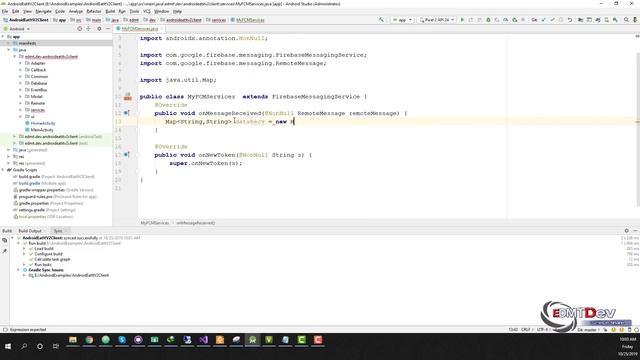This screenshot has width=640, height=360.
Task: Click the MyFCMServices breadcrumb in navigation bar
Action: [247, 20]
